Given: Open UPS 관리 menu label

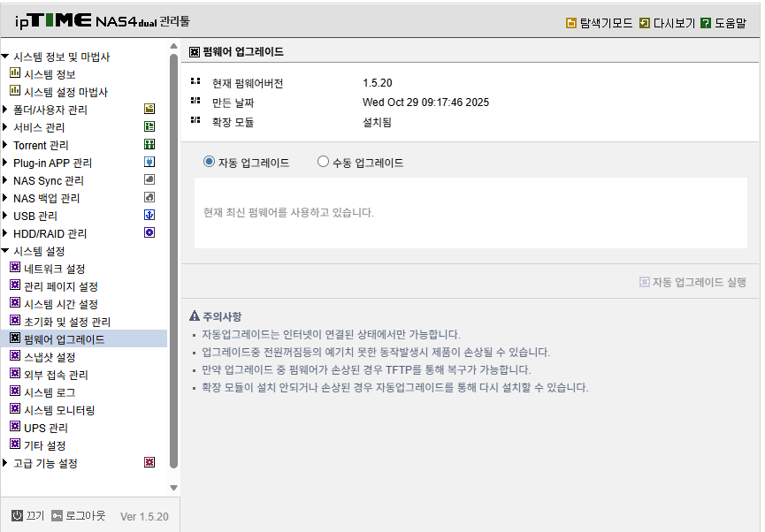Looking at the screenshot, I should click(46, 428).
